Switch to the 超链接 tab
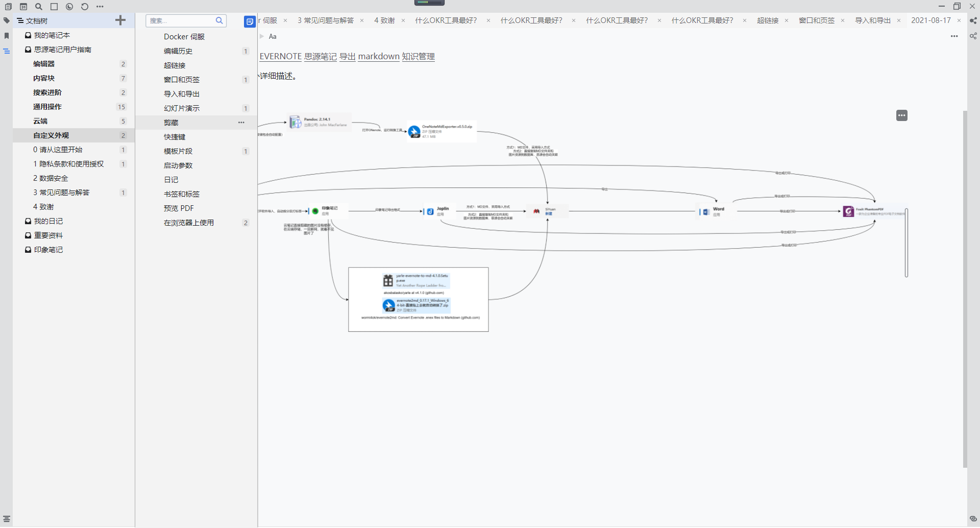The width and height of the screenshot is (980, 528). pos(768,20)
